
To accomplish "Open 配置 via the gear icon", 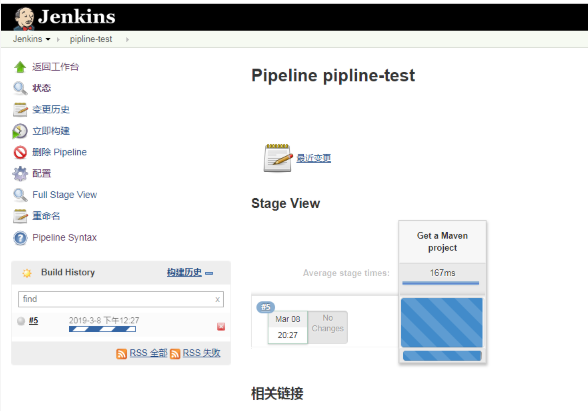I will tap(20, 174).
